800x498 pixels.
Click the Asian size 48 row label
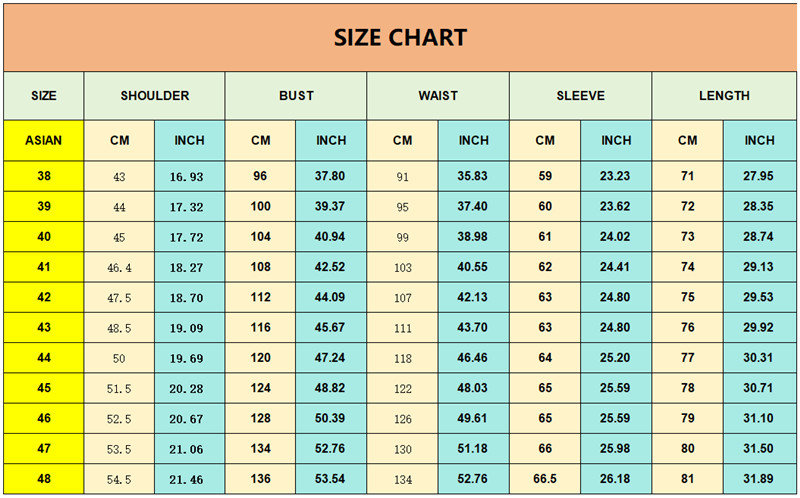point(44,479)
